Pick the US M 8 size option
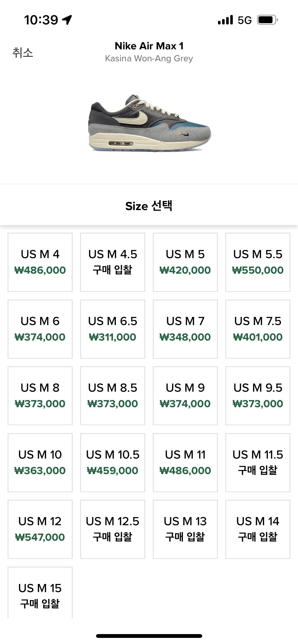 [40, 396]
